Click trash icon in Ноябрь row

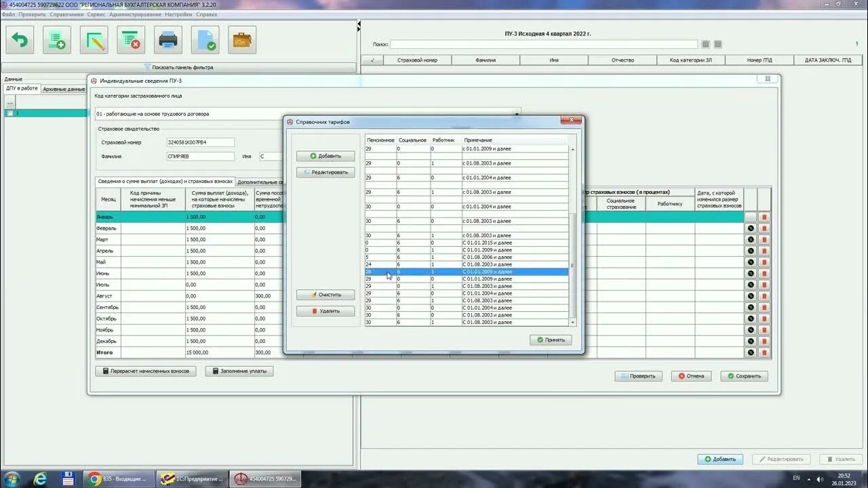pyautogui.click(x=764, y=330)
